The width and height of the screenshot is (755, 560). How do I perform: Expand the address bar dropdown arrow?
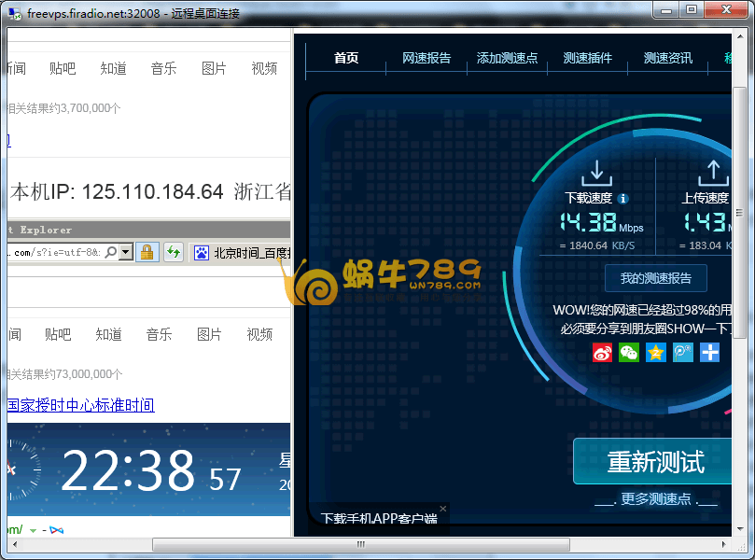[125, 252]
